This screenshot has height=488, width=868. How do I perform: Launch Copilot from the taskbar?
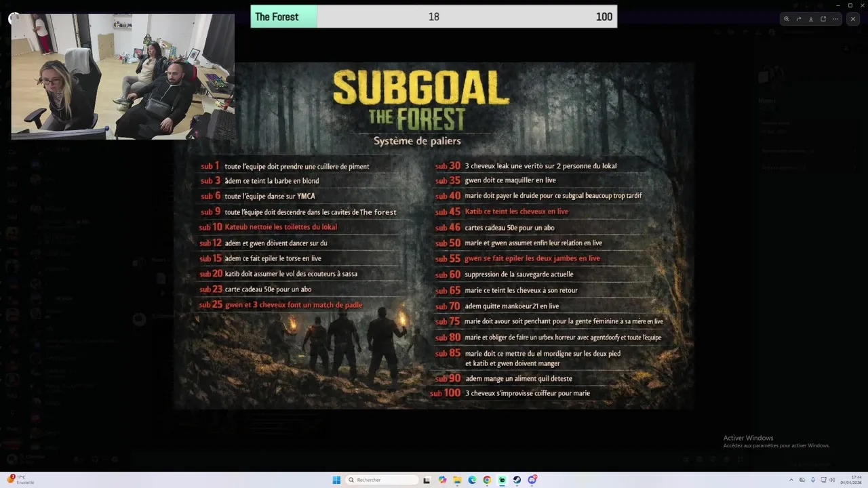[442, 480]
